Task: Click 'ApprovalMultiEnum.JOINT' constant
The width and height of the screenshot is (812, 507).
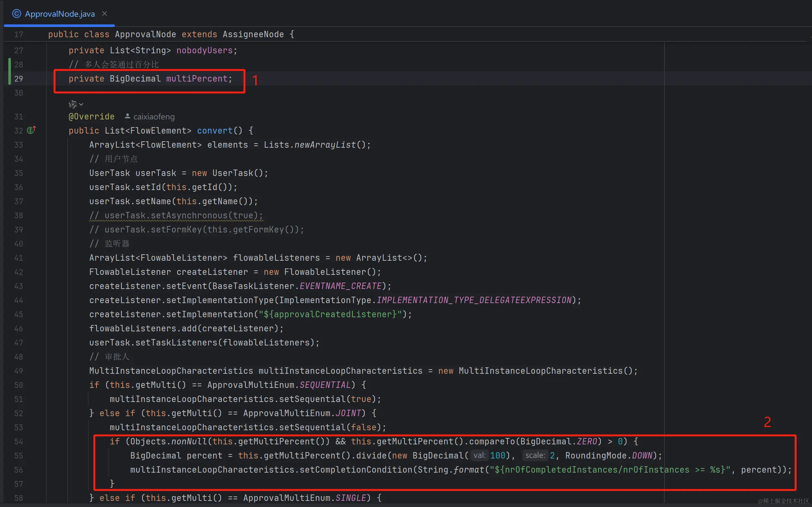Action: (x=302, y=413)
